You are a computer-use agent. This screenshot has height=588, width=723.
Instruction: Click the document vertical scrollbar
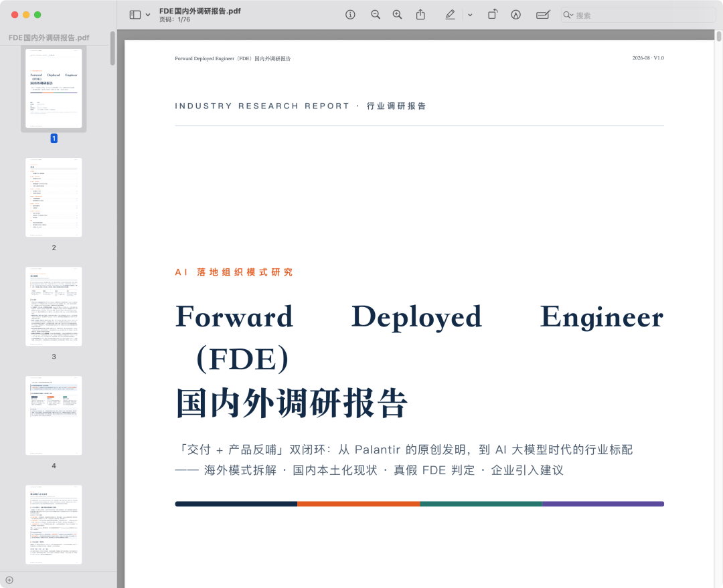pos(718,36)
